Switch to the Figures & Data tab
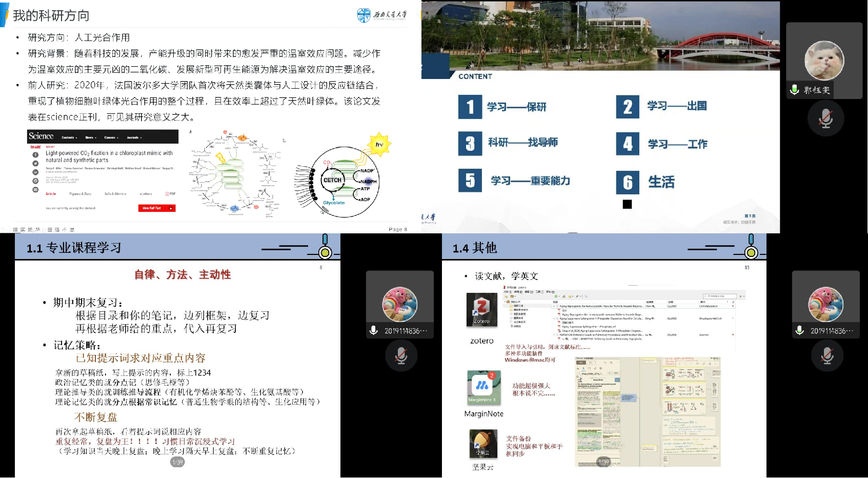Viewport: 868px width, 478px height. click(80, 194)
